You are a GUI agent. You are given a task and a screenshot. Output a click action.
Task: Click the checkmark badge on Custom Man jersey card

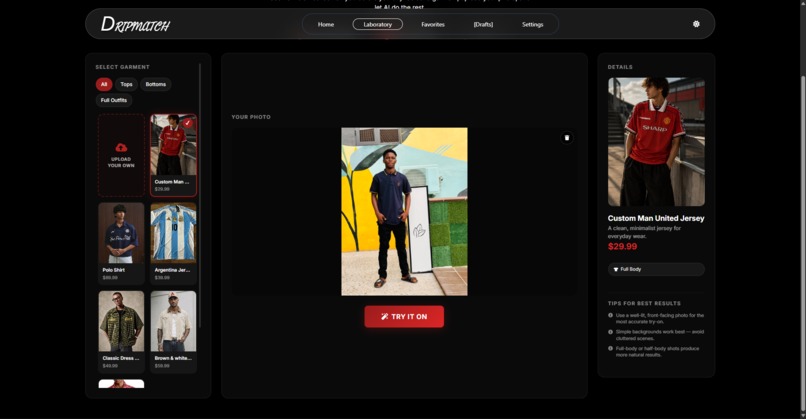click(188, 123)
